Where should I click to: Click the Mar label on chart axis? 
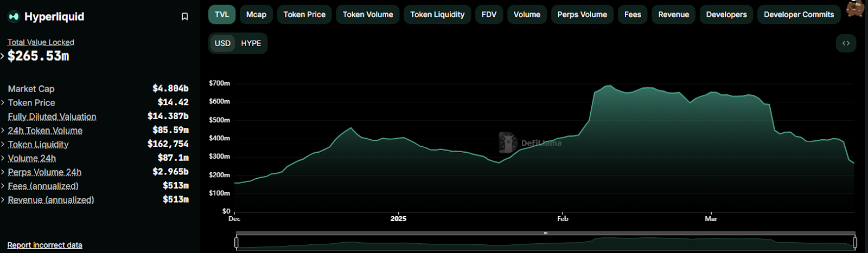711,219
